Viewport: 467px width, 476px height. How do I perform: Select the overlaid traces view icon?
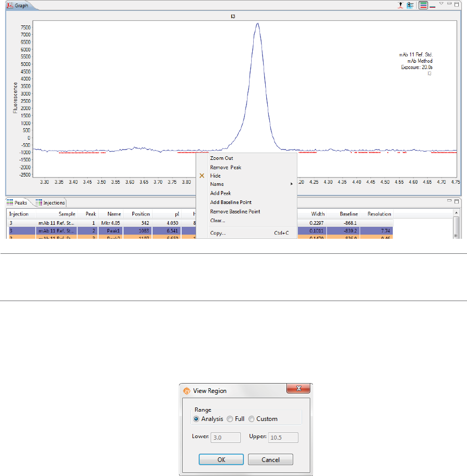click(x=432, y=6)
